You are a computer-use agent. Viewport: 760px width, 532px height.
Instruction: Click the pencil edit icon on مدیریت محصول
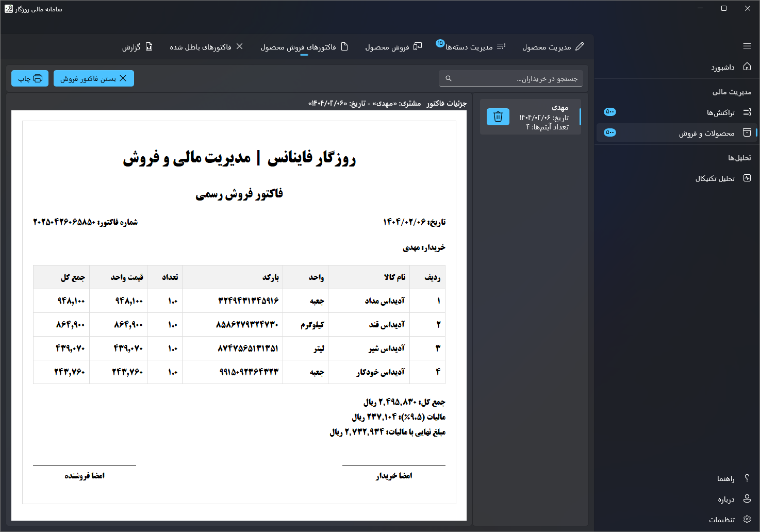click(580, 46)
